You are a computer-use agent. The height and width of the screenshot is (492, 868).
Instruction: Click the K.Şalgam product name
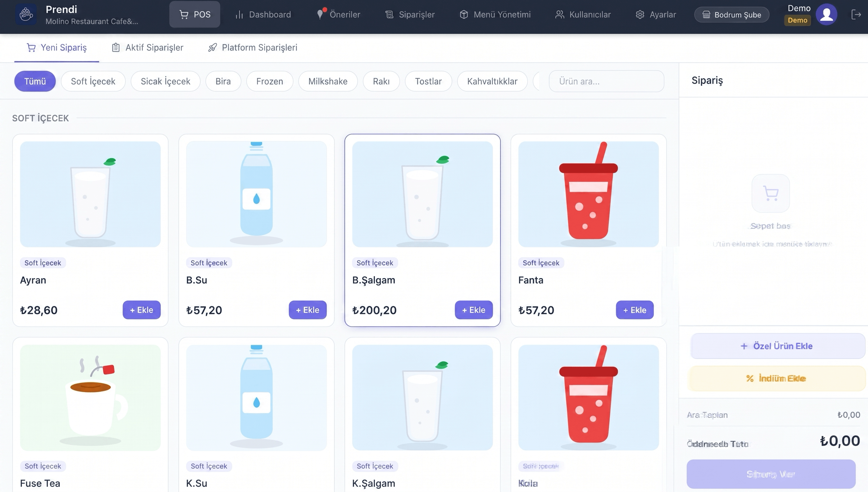coord(374,484)
